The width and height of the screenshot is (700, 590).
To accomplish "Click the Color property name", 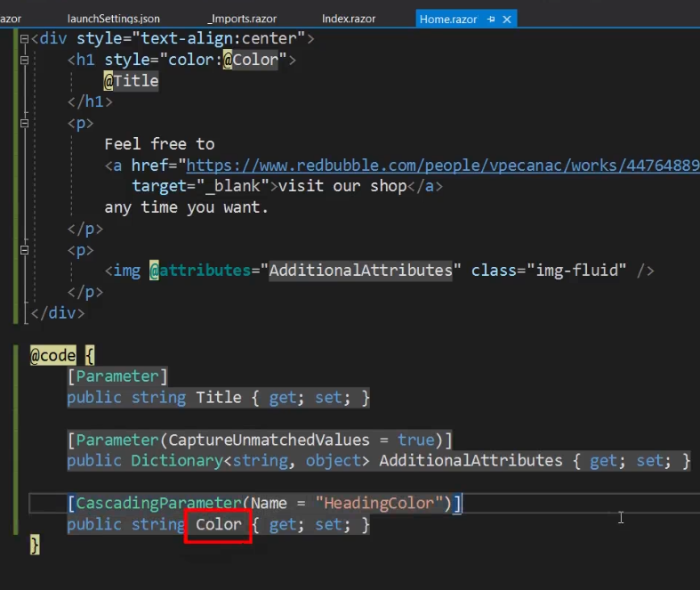I will click(x=219, y=524).
